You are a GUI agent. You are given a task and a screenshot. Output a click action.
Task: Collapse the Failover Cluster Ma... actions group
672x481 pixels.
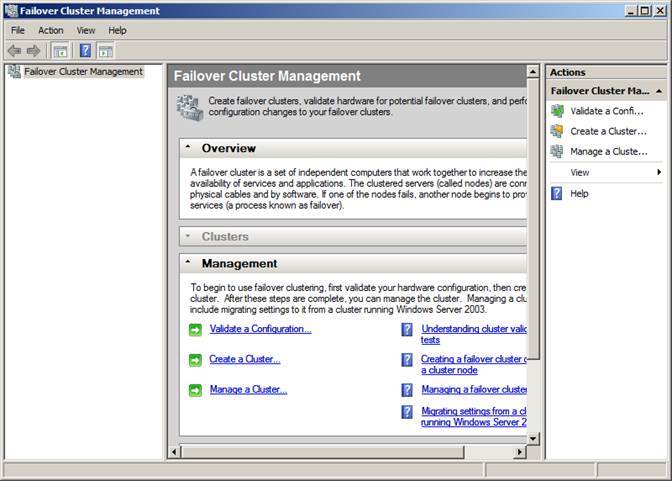click(x=659, y=91)
